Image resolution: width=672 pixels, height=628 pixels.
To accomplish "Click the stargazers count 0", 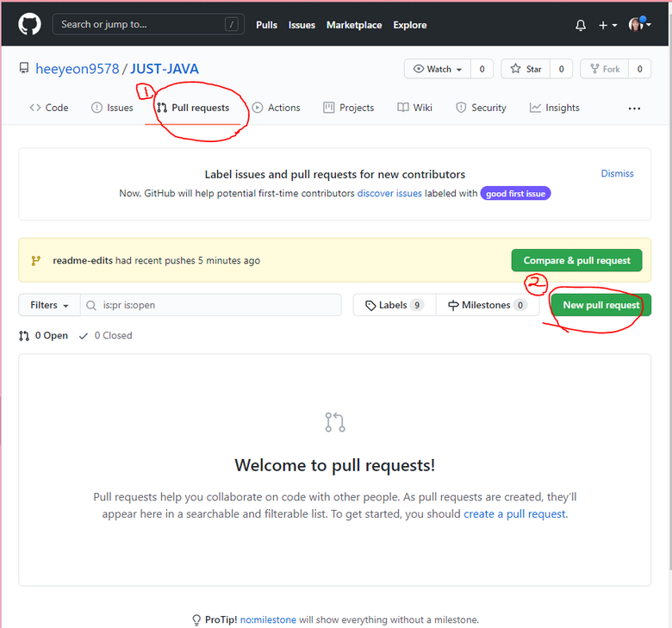I will [x=561, y=69].
